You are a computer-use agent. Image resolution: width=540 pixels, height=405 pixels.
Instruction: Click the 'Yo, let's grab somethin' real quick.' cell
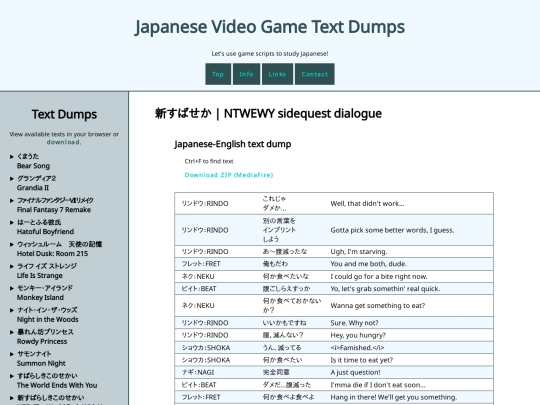click(385, 289)
